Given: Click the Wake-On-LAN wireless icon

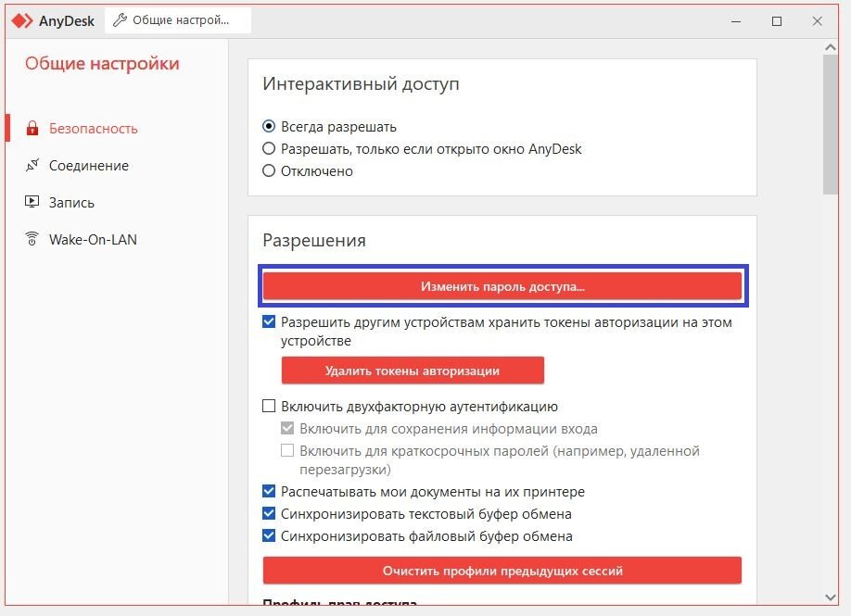Looking at the screenshot, I should pyautogui.click(x=32, y=239).
